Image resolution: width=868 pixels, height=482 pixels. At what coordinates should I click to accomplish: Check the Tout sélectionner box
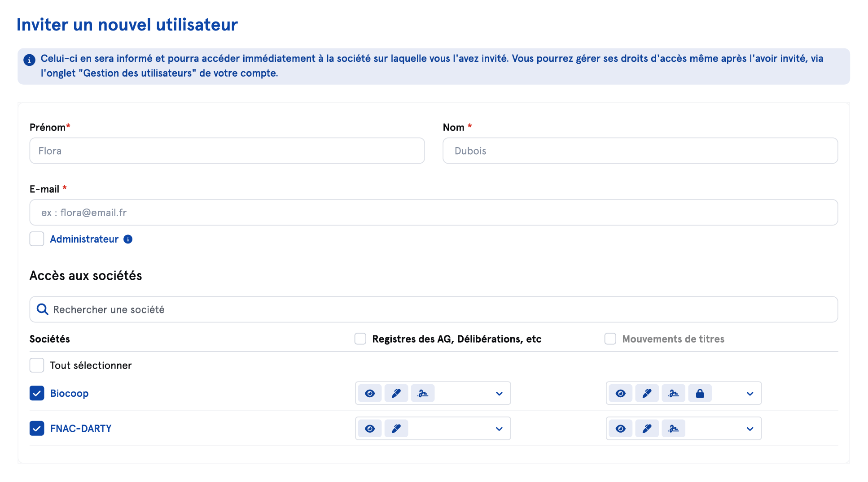click(x=37, y=365)
